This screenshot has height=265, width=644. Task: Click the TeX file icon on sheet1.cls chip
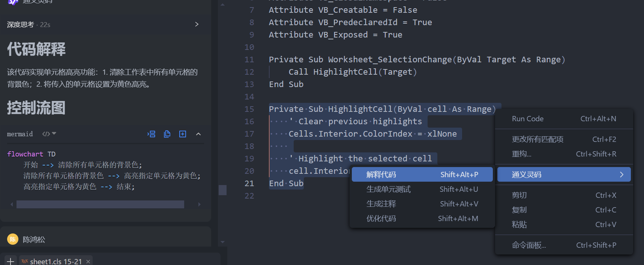[25, 261]
